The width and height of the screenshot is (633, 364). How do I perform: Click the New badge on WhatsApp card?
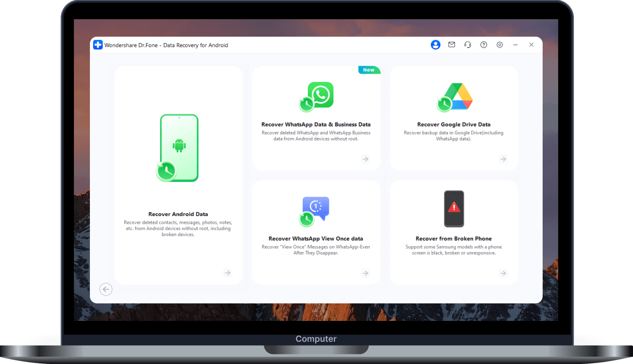369,70
